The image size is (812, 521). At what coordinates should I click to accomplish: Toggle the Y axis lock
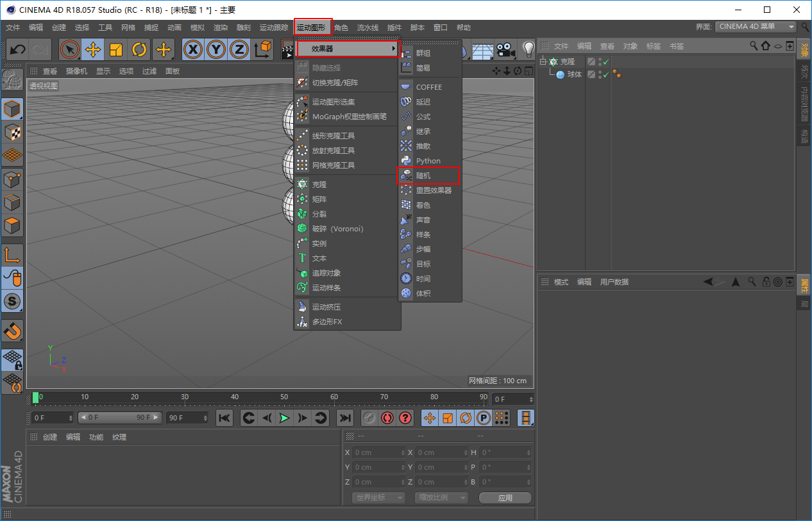point(216,49)
